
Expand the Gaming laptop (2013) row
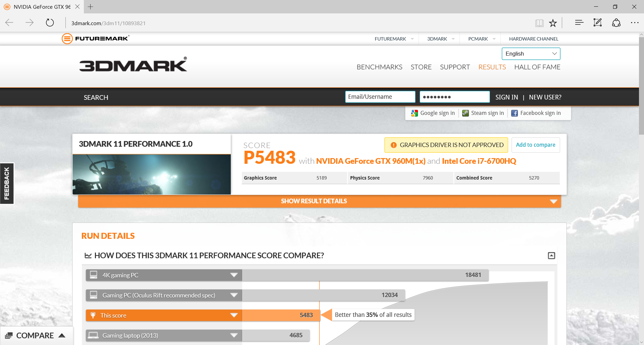[234, 335]
